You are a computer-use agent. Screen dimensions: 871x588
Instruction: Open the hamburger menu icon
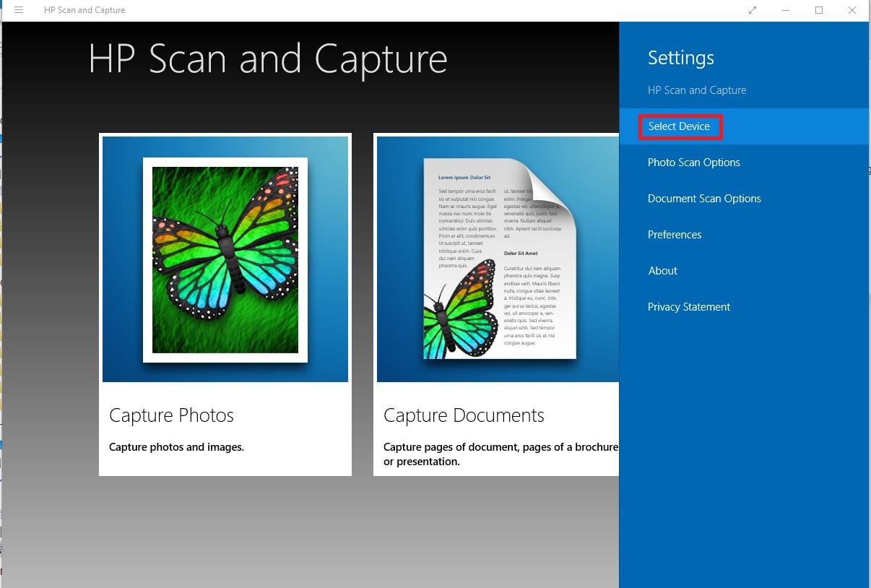click(19, 10)
